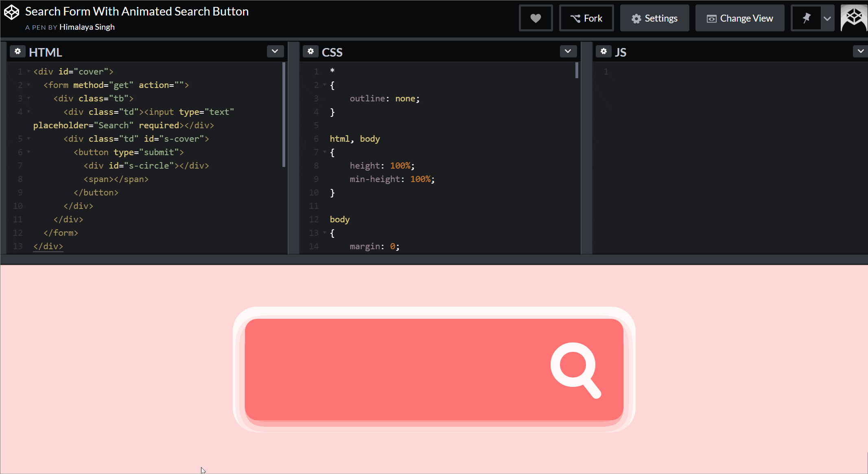The height and width of the screenshot is (474, 868).
Task: Click the pin/save icon in toolbar
Action: point(806,18)
